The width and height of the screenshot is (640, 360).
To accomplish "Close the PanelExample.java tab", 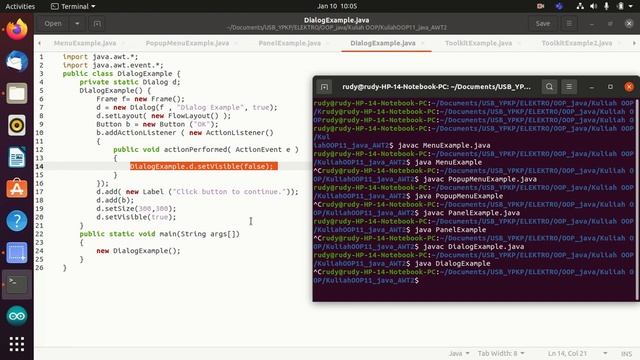I will pos(329,43).
